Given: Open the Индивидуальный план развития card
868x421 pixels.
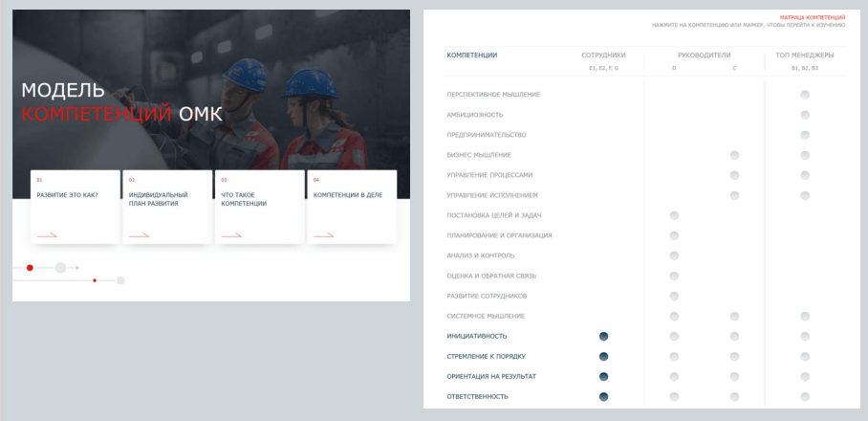Looking at the screenshot, I should point(167,207).
